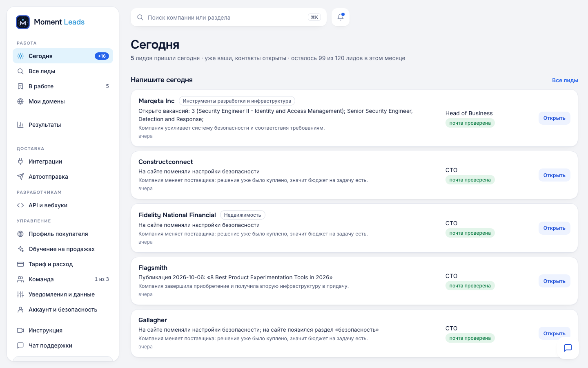Open the Marqeta Inc lead

(x=554, y=118)
